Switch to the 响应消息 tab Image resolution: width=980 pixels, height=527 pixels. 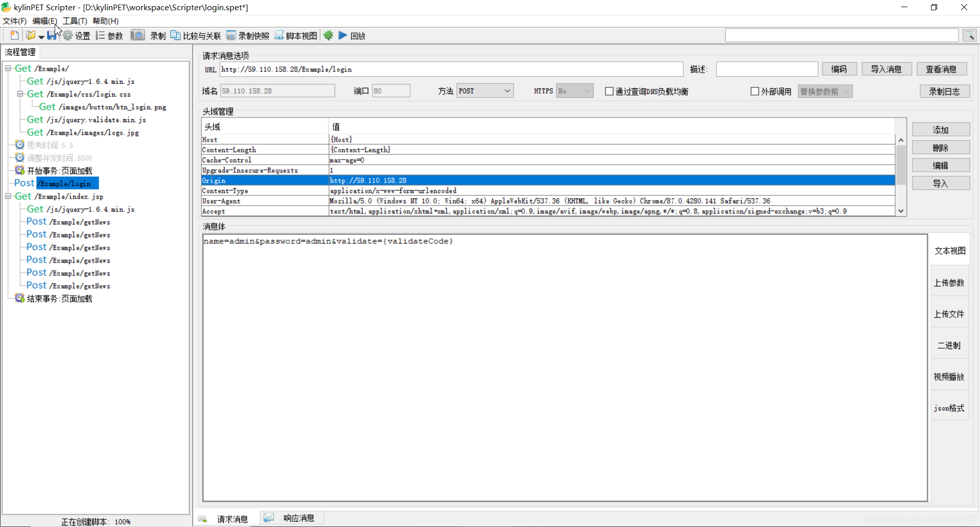pos(291,518)
